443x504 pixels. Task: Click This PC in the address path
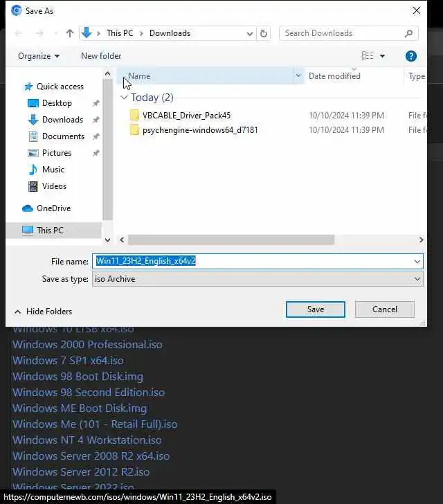point(120,33)
